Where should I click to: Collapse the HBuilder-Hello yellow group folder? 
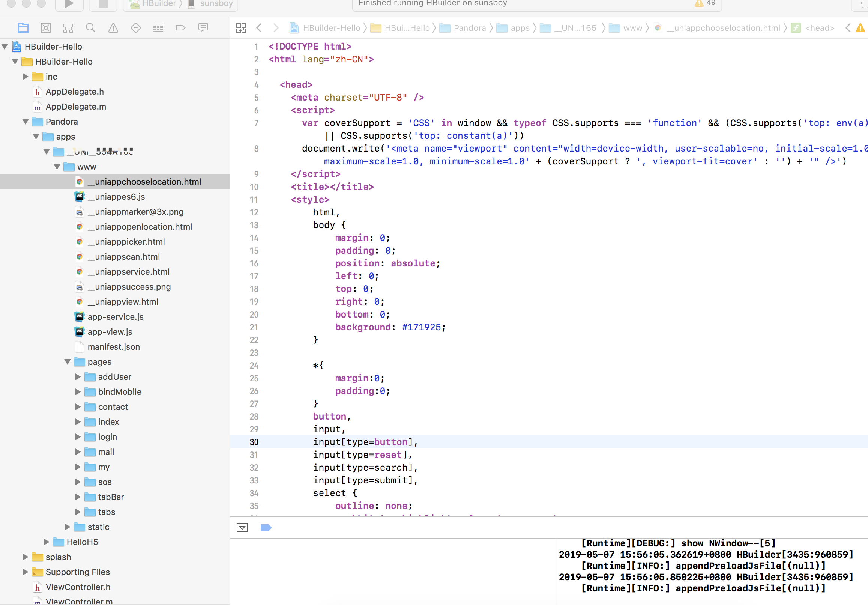[x=15, y=62]
